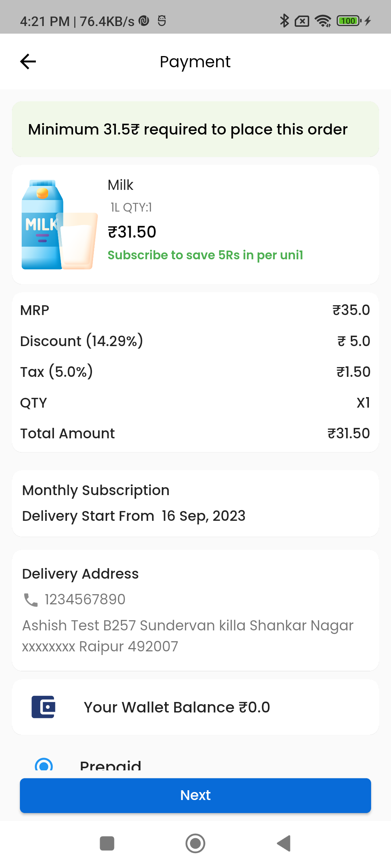Tap the wallet icon near wallet balance

click(x=43, y=707)
